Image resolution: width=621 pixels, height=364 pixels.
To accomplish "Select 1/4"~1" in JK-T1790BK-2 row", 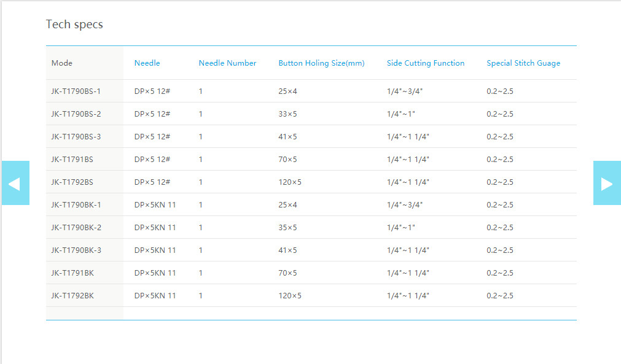I will [401, 228].
